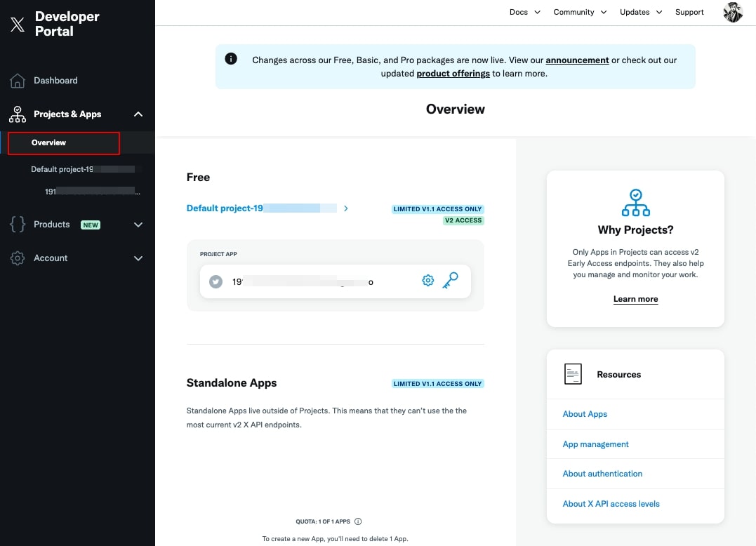Click the Dashboard house icon
Image resolution: width=756 pixels, height=546 pixels.
point(18,81)
